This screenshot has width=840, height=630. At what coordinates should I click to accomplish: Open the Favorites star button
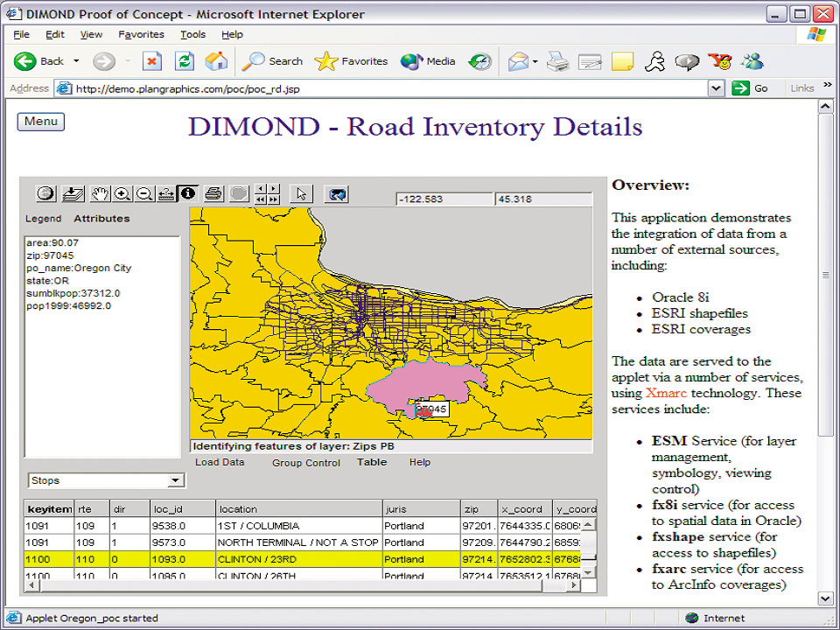[351, 61]
